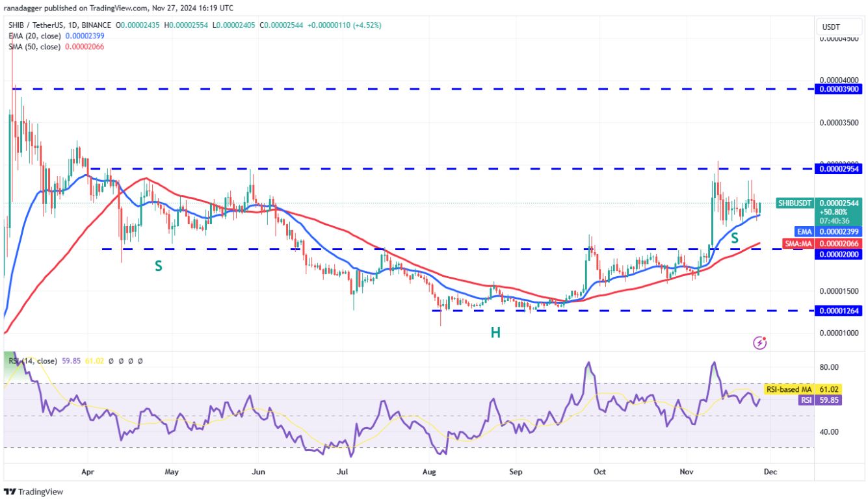
Task: Click the blue 0.00003900 price level label
Action: coord(839,90)
